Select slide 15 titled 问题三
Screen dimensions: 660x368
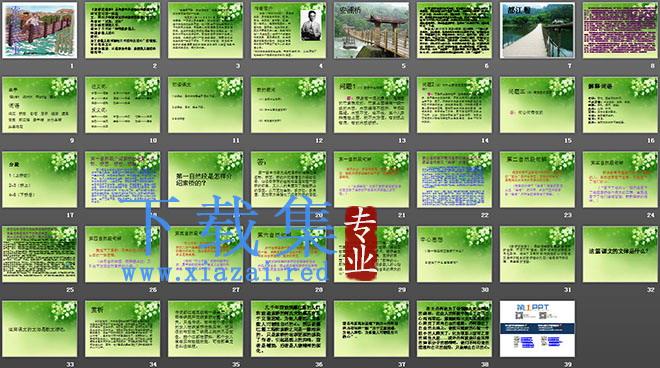click(x=537, y=105)
